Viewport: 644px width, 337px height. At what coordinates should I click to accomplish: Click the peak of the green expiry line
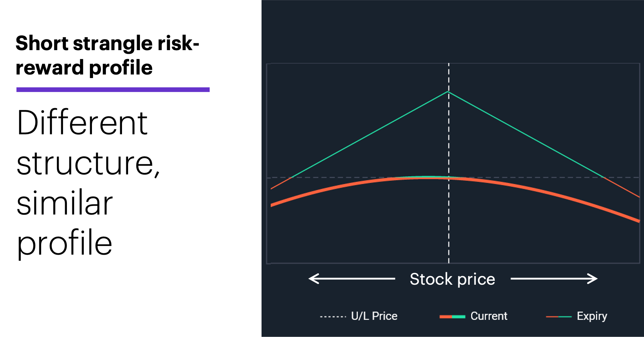448,92
